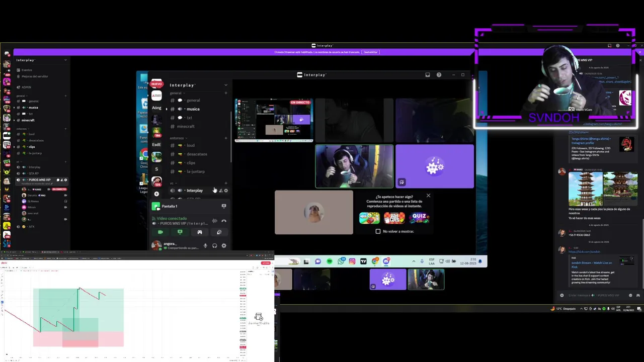The height and width of the screenshot is (362, 644).
Task: Toggle noise suppression beside Video conectado
Action: point(215,221)
